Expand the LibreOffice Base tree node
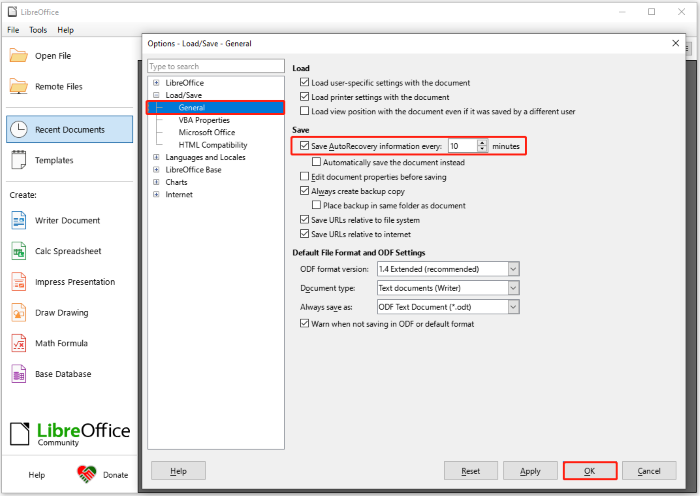This screenshot has height=496, width=700. tap(156, 170)
